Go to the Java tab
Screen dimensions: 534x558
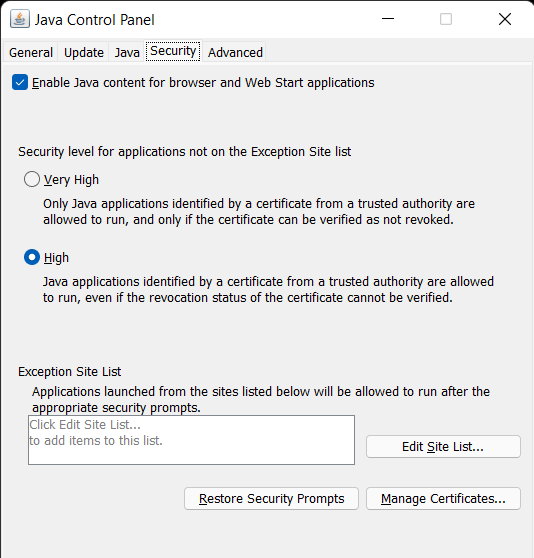(x=127, y=53)
